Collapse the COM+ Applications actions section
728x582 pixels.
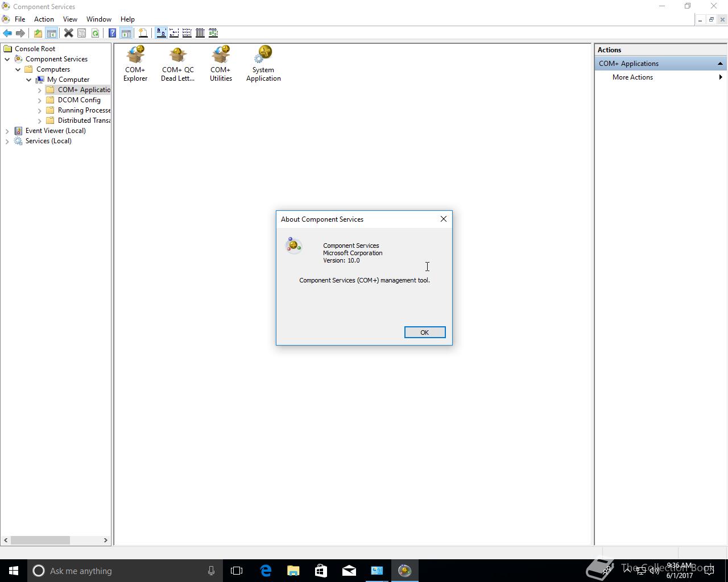coord(720,64)
